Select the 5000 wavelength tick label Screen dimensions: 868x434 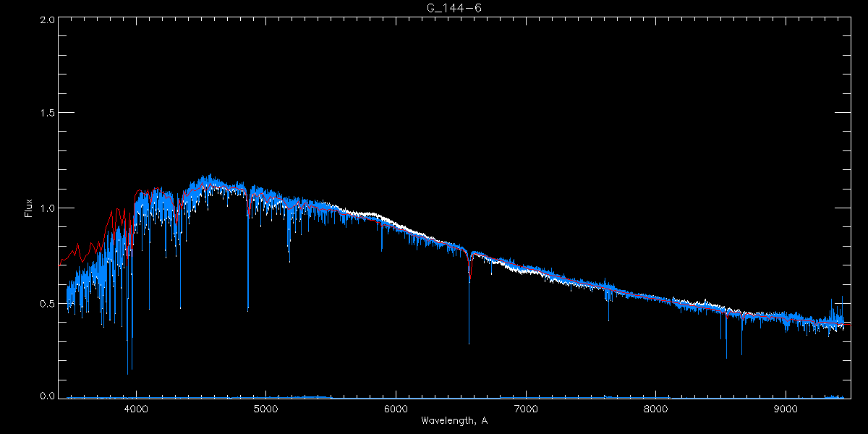coord(265,408)
